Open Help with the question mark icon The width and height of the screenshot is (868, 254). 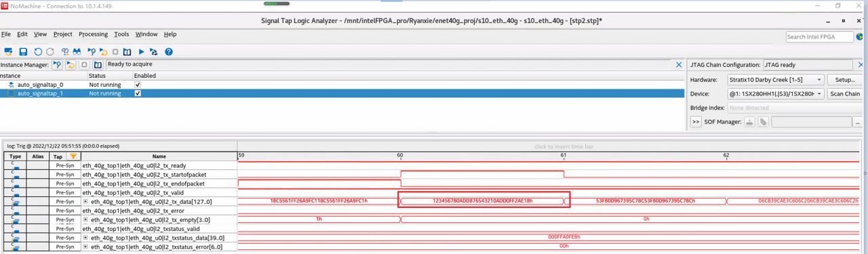pyautogui.click(x=169, y=51)
